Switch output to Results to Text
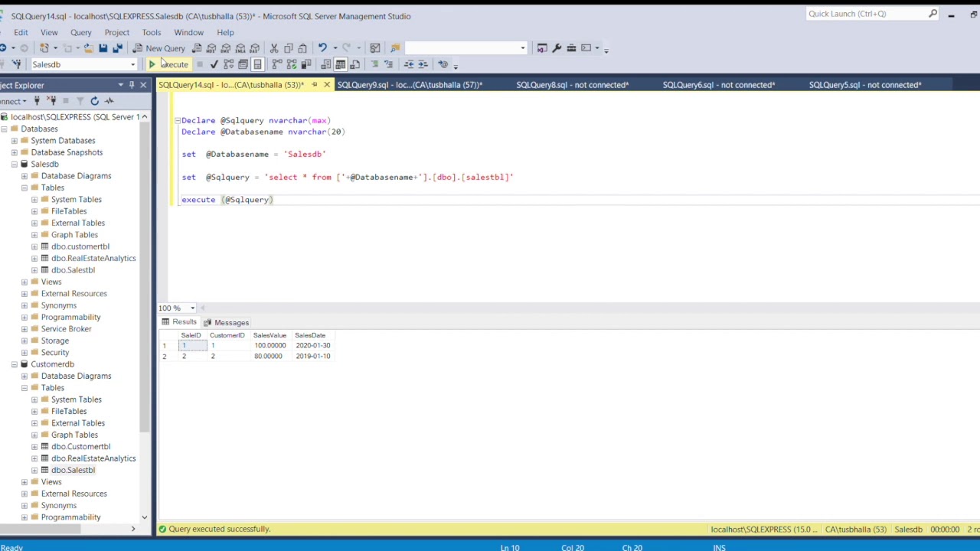The width and height of the screenshot is (980, 551). coord(326,64)
